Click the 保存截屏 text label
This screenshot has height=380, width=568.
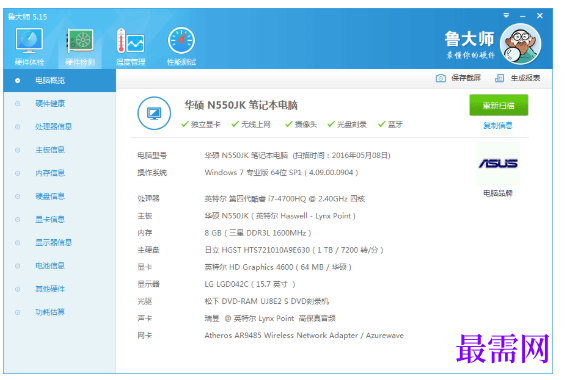(x=466, y=78)
